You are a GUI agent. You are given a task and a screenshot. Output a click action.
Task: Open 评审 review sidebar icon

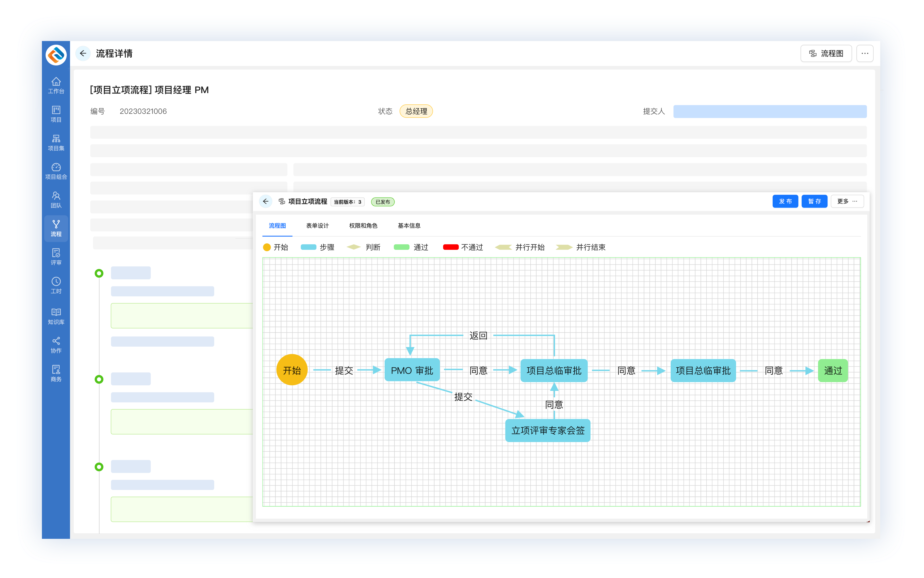pos(56,257)
